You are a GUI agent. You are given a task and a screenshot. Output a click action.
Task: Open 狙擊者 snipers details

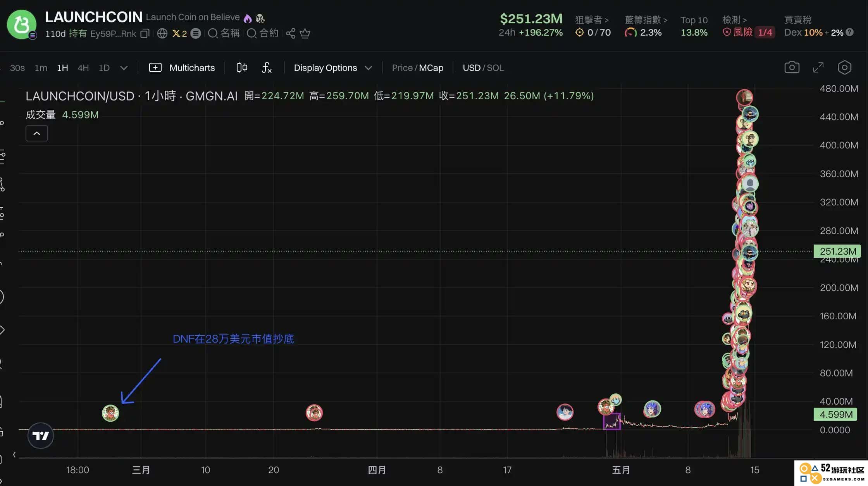[592, 20]
